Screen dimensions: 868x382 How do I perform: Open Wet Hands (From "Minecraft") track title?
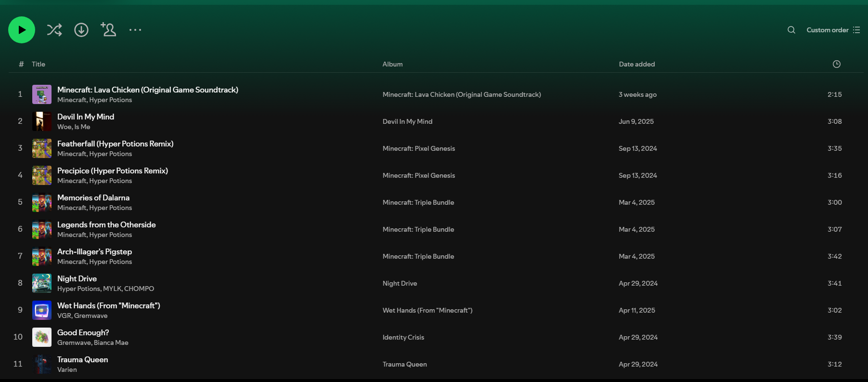click(x=109, y=305)
